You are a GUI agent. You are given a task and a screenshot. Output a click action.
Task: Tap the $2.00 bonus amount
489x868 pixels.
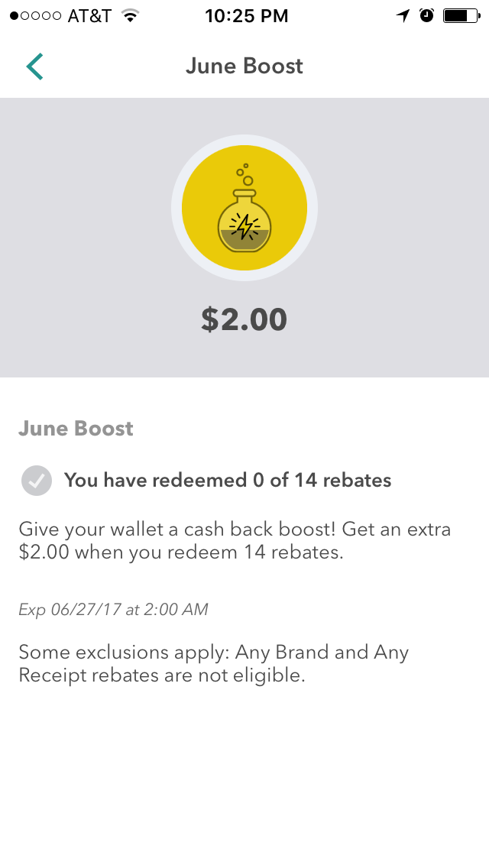click(244, 319)
